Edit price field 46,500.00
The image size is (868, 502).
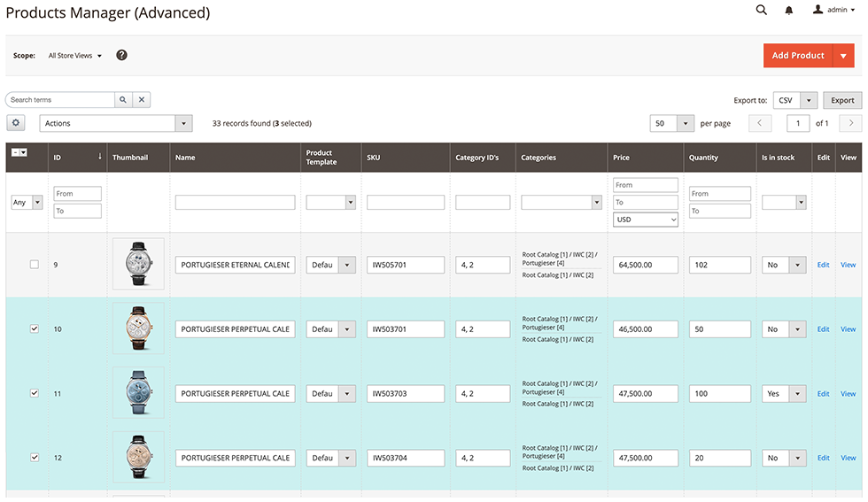tap(646, 328)
